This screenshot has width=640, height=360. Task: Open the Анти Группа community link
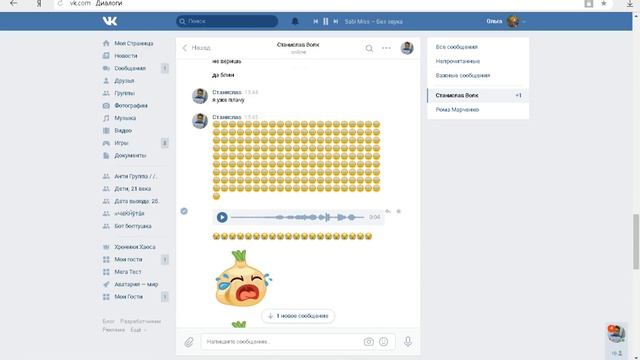point(135,176)
